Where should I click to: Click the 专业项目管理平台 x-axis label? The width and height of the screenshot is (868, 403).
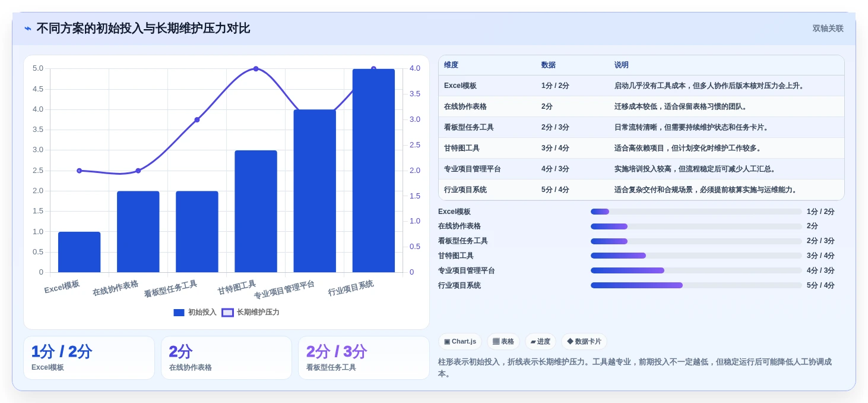284,290
